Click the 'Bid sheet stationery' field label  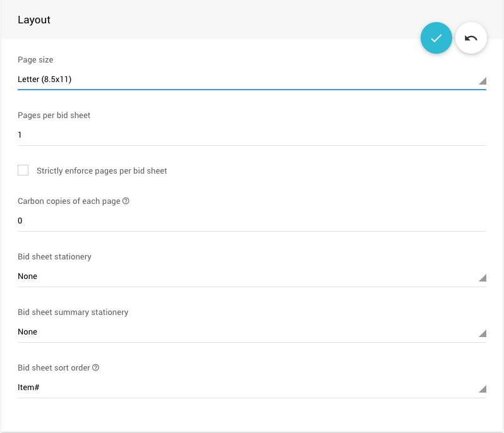pyautogui.click(x=54, y=257)
